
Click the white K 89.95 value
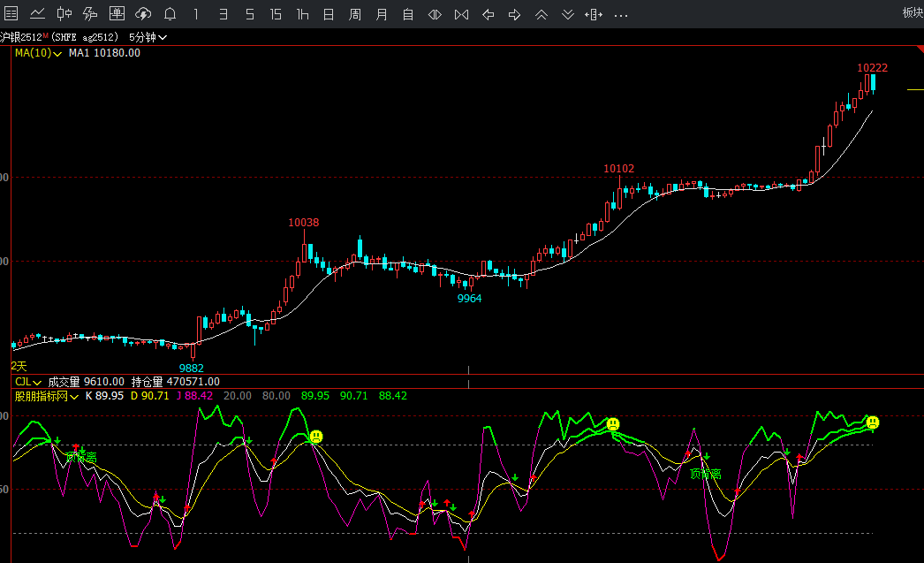[104, 396]
